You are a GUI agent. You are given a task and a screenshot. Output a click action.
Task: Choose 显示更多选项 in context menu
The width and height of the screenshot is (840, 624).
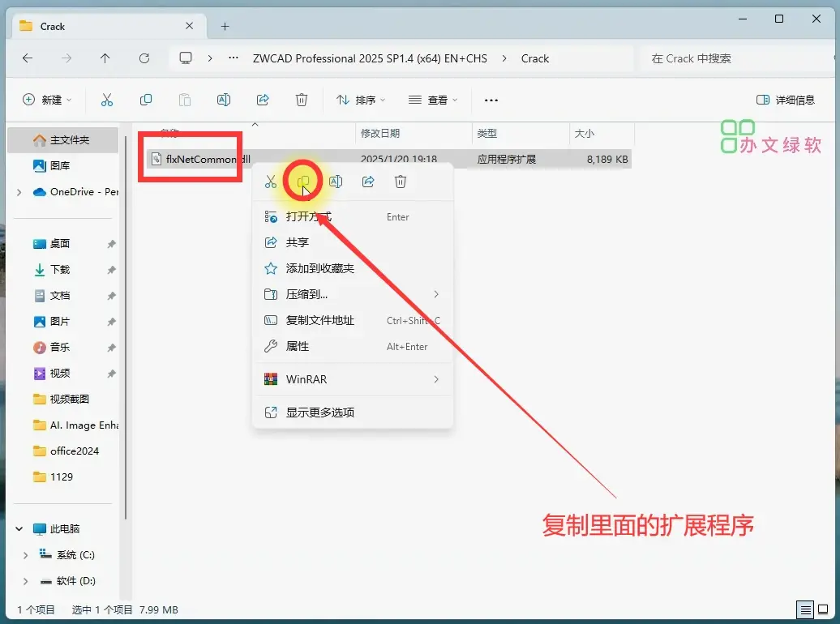point(353,412)
